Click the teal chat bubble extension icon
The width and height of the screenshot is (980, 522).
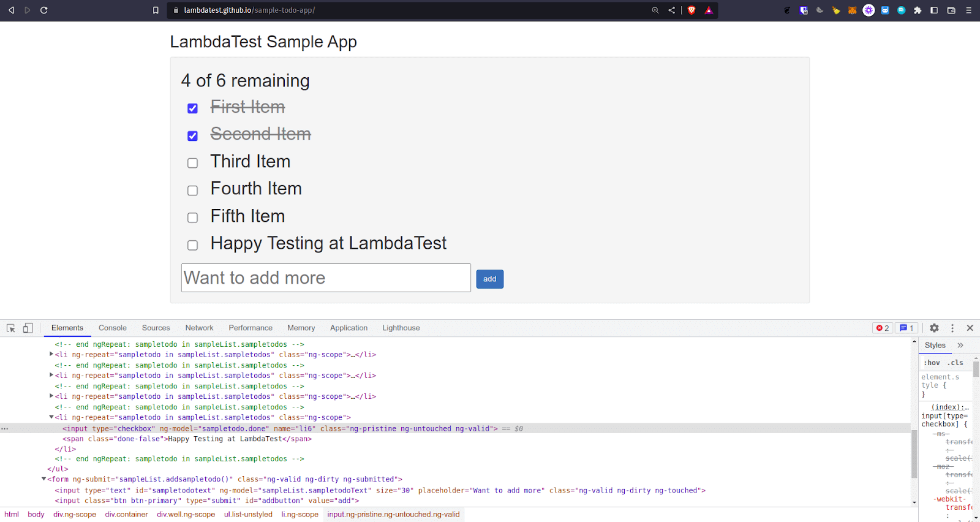tap(901, 10)
